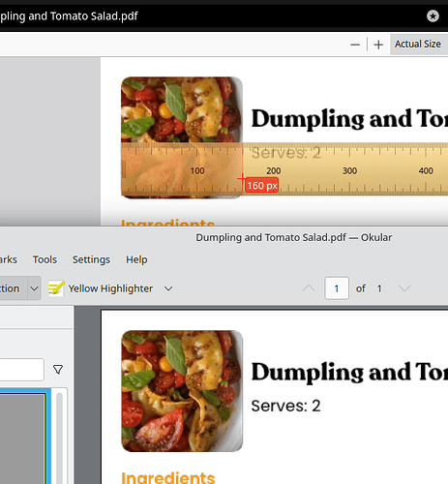Click the 300 mark on the ruler
Image resolution: width=448 pixels, height=484 pixels.
coord(349,170)
